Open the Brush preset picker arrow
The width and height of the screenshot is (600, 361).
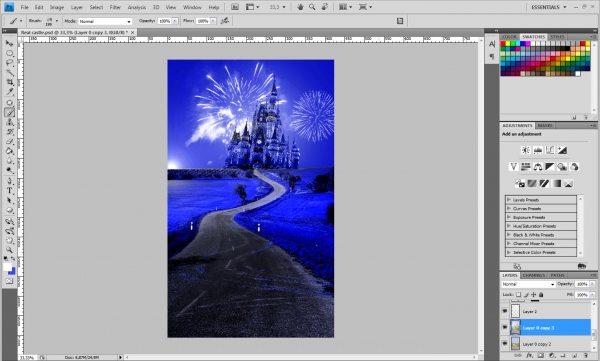pos(57,21)
